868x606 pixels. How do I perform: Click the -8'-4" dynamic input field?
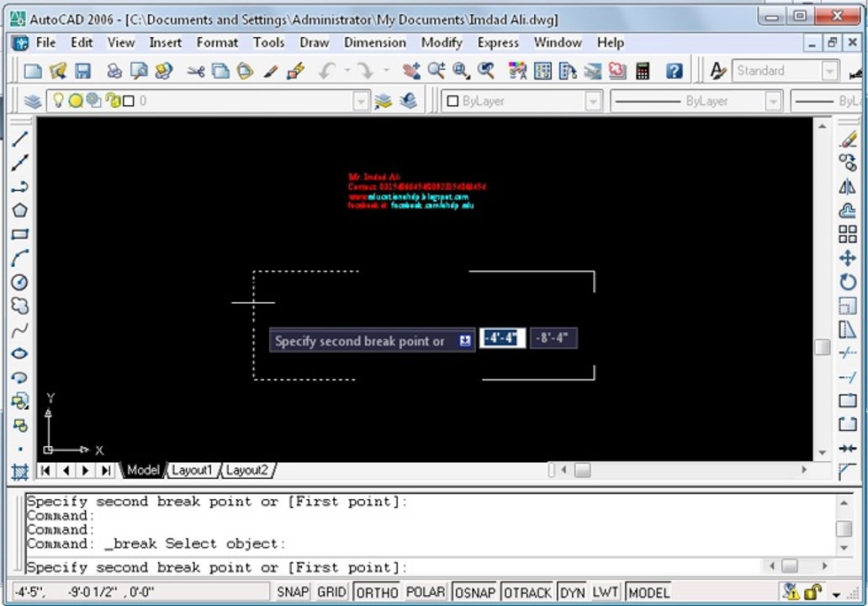pyautogui.click(x=553, y=338)
